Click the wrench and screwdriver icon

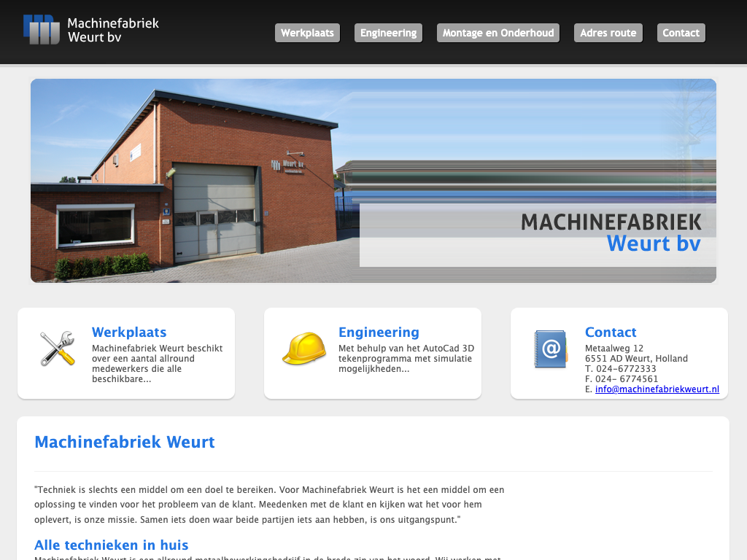pos(57,349)
